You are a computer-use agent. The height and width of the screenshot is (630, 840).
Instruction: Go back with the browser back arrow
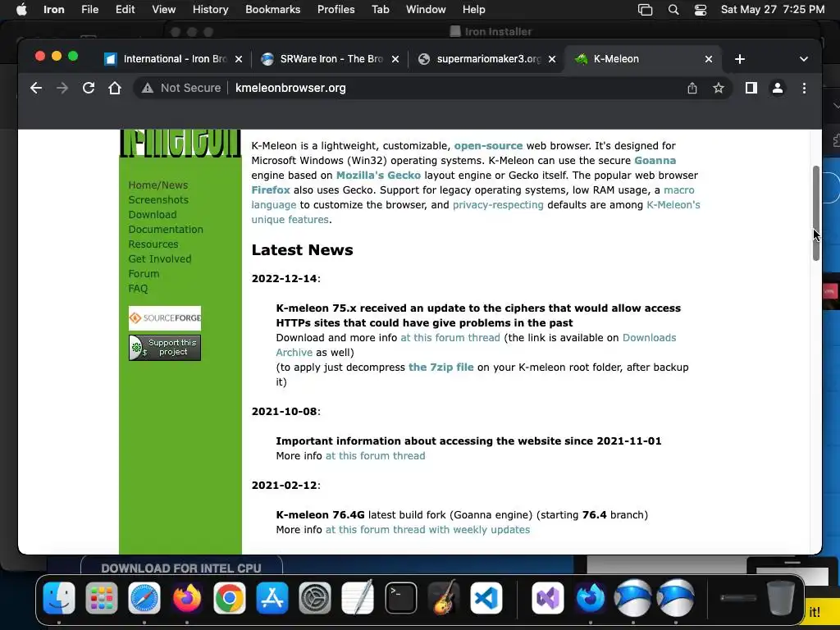point(36,88)
